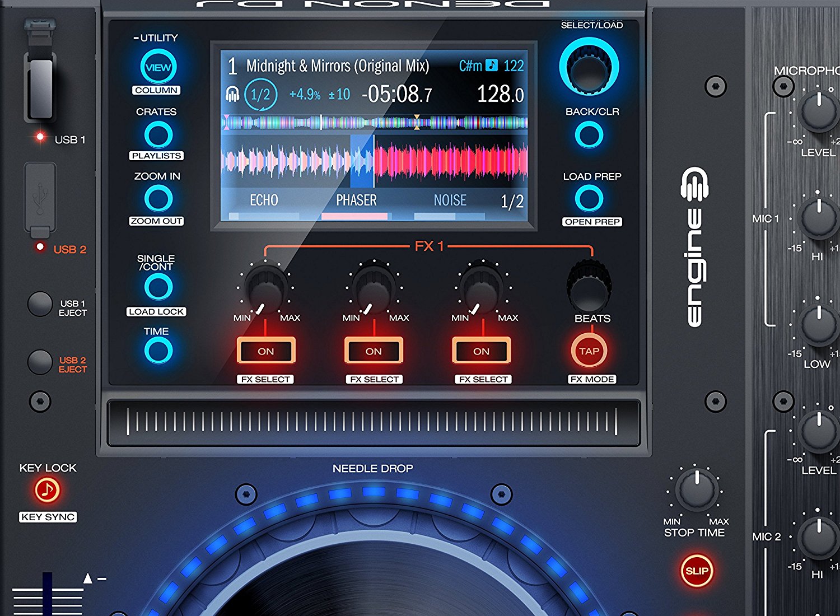Screen dimensions: 840x616
Task: Click the track overview waveform strip
Action: coord(374,122)
